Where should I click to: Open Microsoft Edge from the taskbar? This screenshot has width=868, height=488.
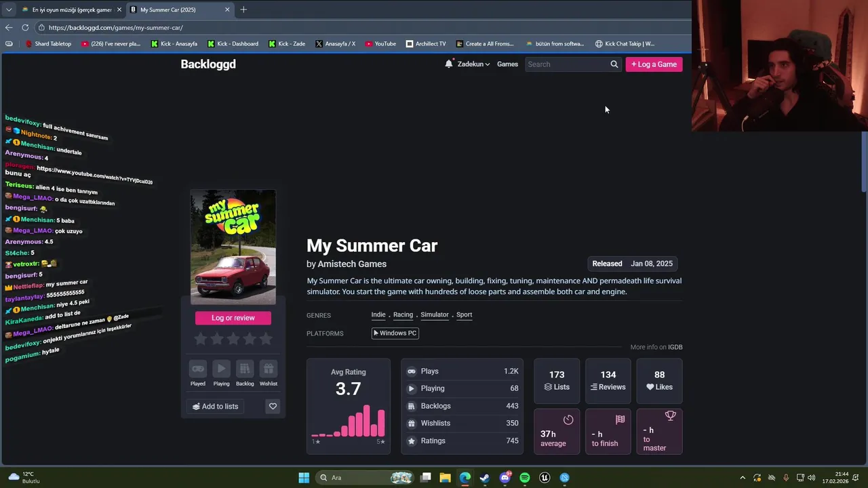(x=465, y=478)
